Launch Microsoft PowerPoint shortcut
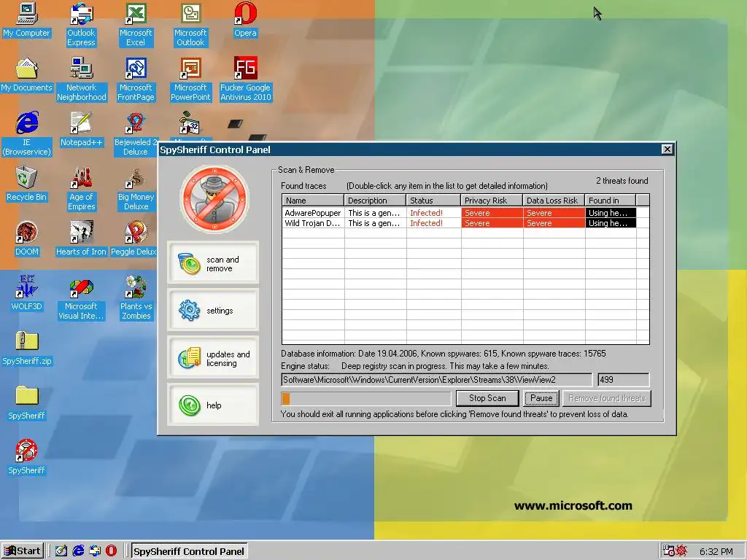The image size is (747, 560). click(x=190, y=79)
